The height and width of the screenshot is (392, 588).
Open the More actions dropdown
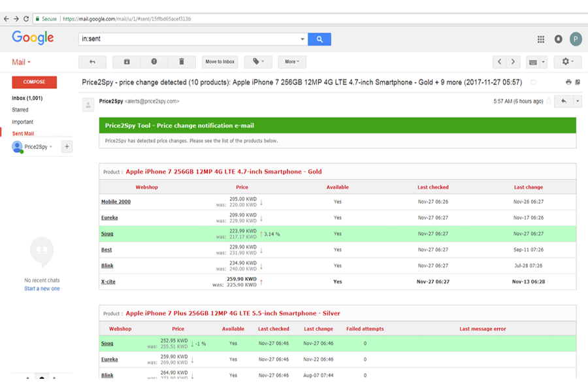tap(292, 62)
